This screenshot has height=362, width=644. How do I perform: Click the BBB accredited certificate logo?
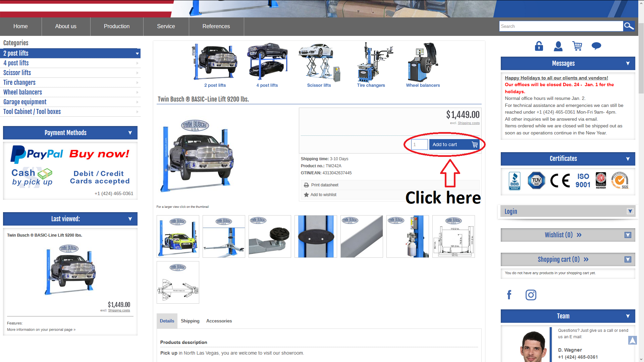click(x=515, y=181)
